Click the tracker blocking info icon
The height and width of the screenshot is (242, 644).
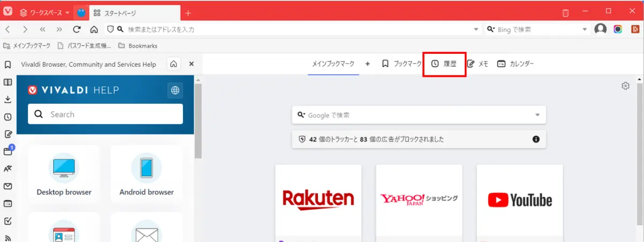[536, 139]
